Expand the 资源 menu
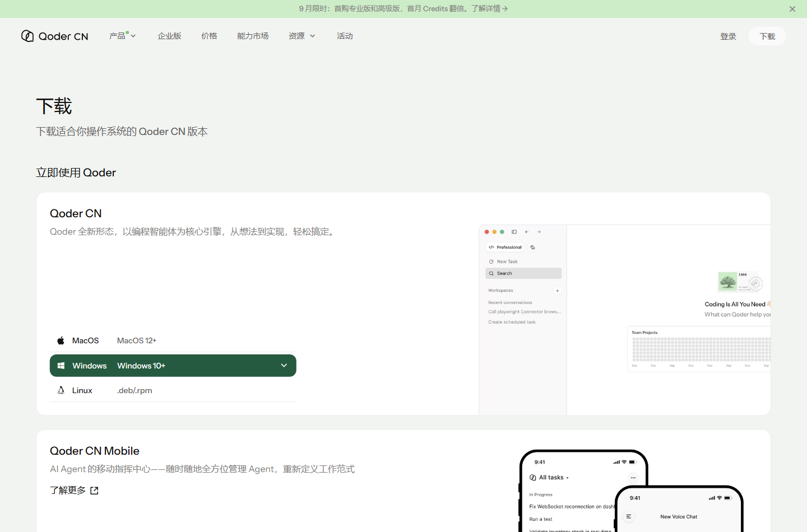This screenshot has height=532, width=807. [302, 36]
